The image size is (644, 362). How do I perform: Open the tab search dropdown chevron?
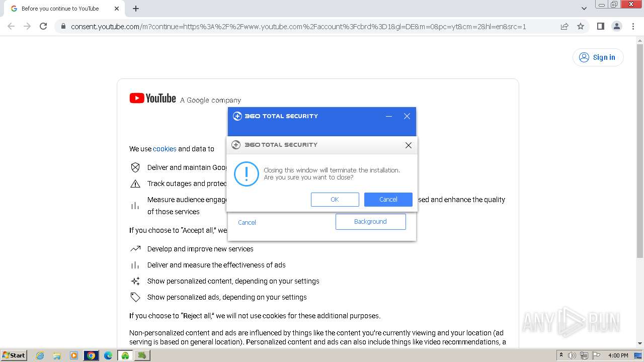coord(584,9)
